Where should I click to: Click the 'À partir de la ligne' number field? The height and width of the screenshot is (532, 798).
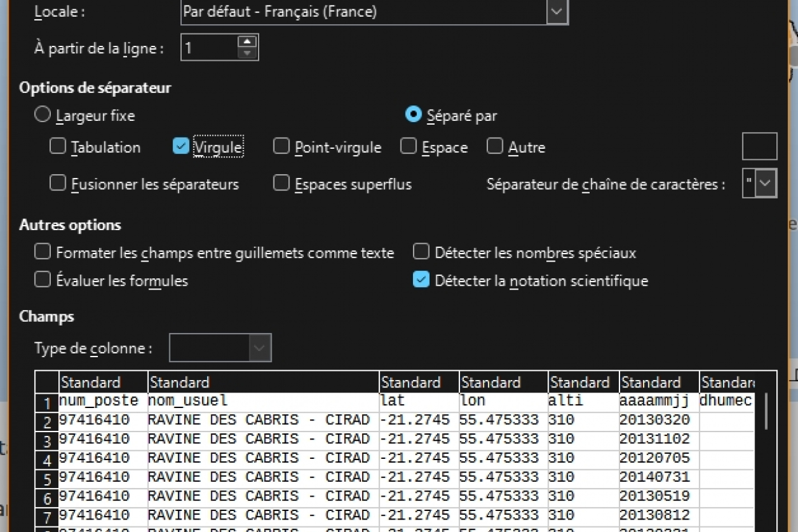pyautogui.click(x=210, y=48)
